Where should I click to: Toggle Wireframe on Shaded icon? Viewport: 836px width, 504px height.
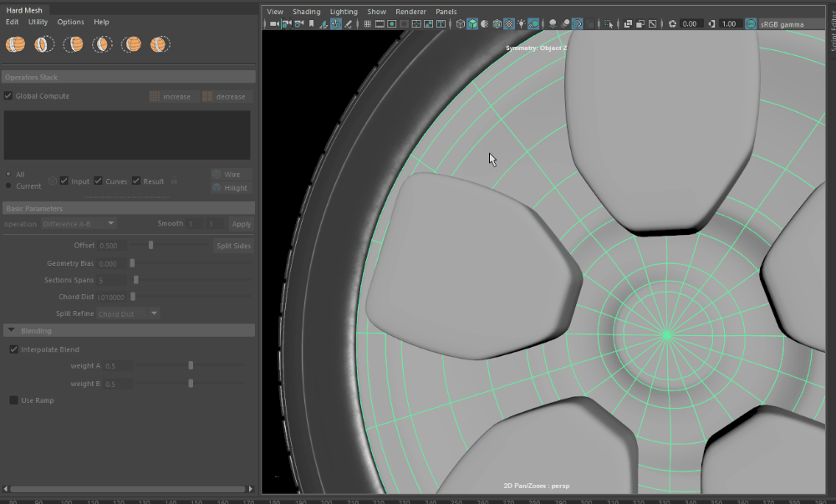coord(497,24)
